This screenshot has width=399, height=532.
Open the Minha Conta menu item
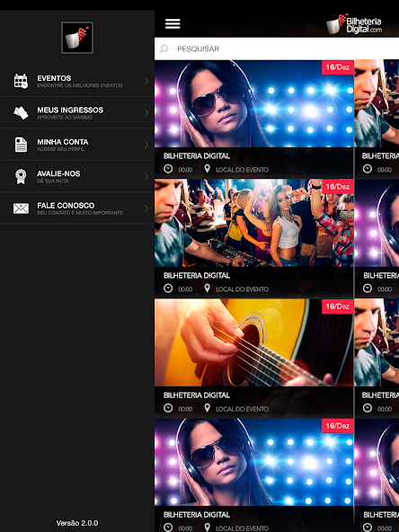pyautogui.click(x=77, y=145)
